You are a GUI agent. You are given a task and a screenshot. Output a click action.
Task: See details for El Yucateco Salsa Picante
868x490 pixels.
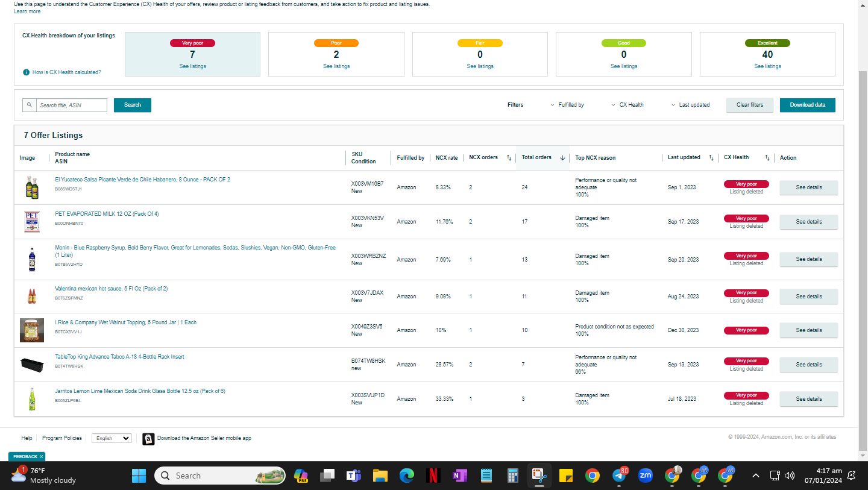(x=809, y=187)
